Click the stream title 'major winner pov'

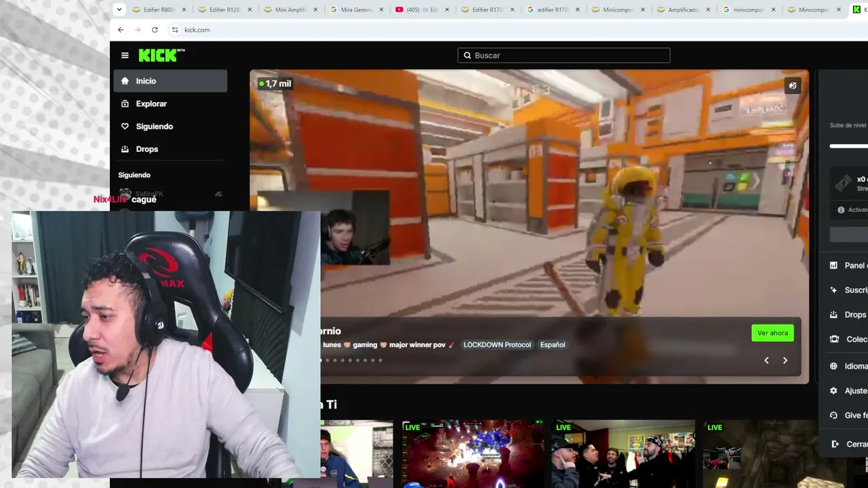(417, 345)
